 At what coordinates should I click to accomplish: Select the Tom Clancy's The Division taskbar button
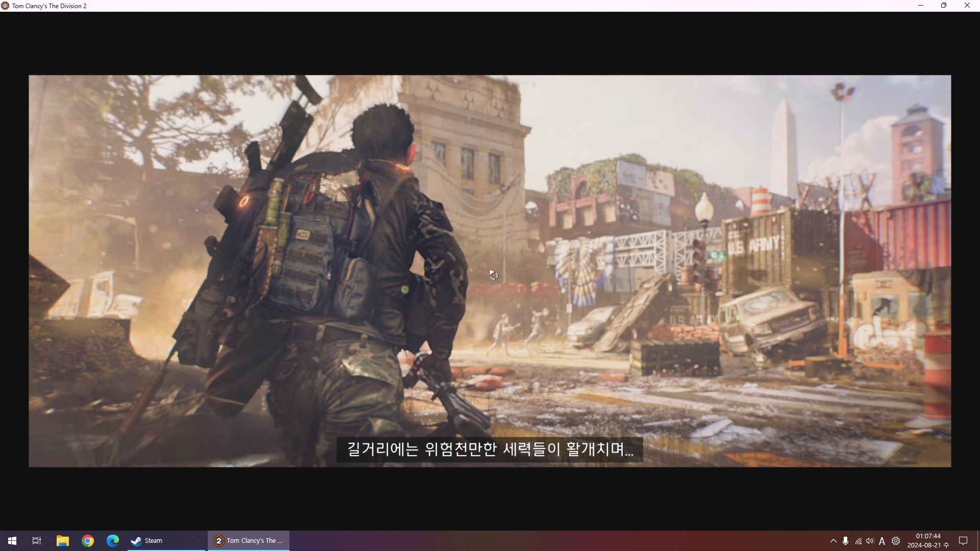(x=249, y=541)
